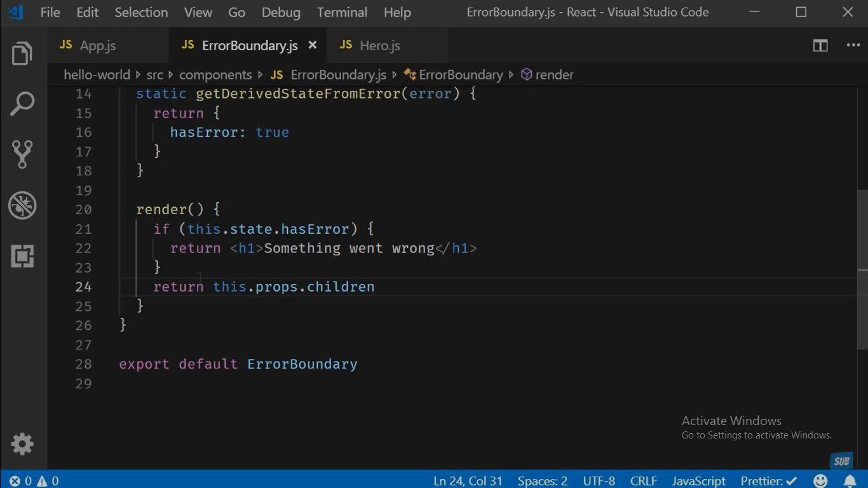
Task: Open the Go menu
Action: [236, 12]
